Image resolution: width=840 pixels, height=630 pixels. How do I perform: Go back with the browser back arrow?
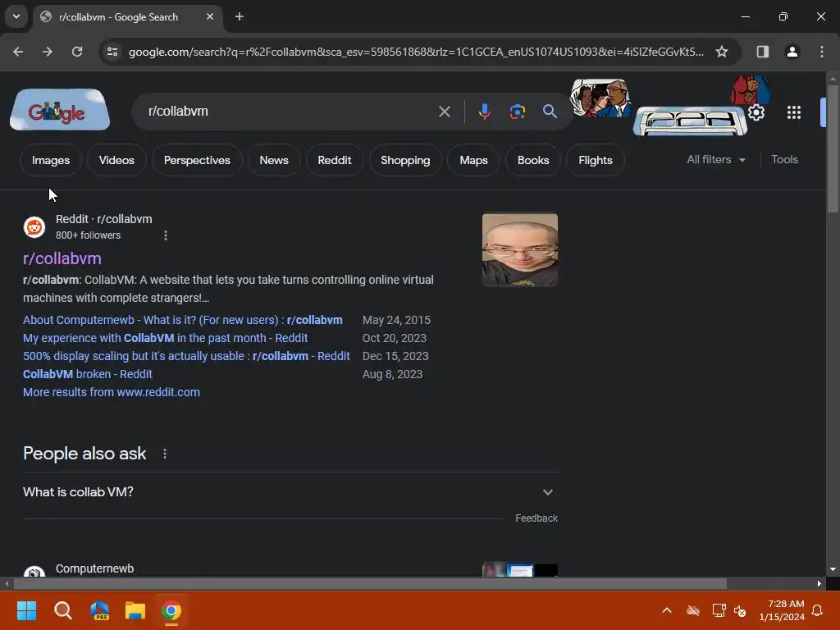[x=18, y=52]
